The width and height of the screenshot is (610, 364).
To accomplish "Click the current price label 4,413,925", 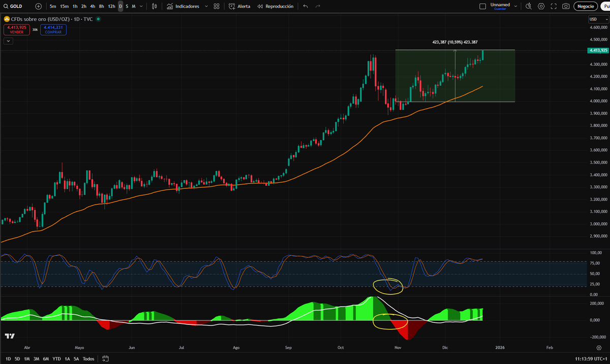I will click(598, 50).
